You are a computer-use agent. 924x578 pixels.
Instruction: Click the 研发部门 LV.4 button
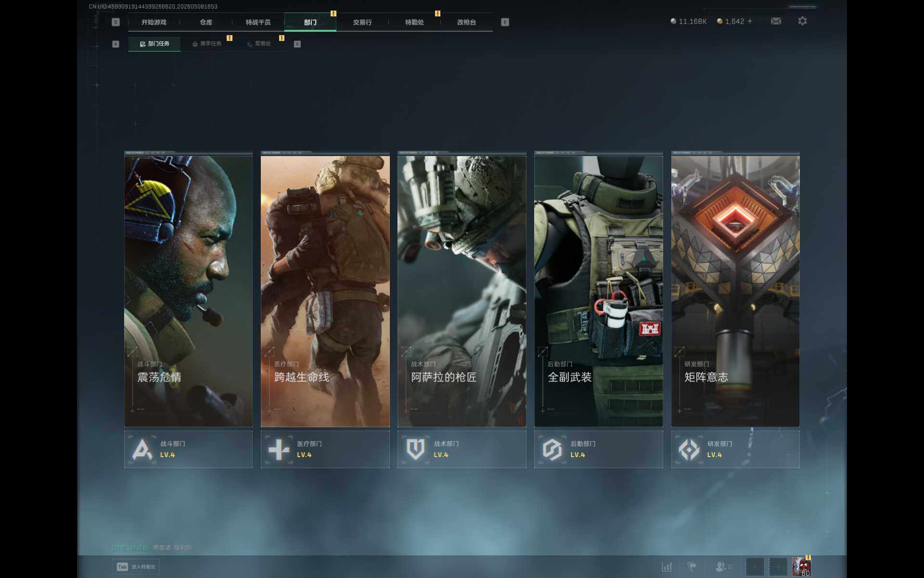click(x=735, y=449)
